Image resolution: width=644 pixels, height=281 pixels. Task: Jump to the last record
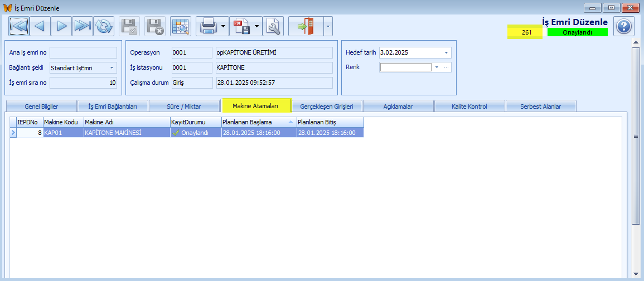(x=83, y=27)
